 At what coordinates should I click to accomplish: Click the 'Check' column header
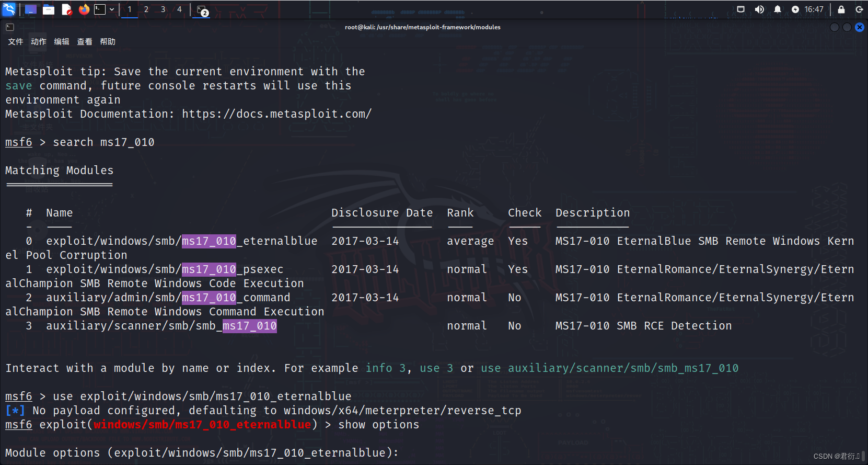click(525, 213)
